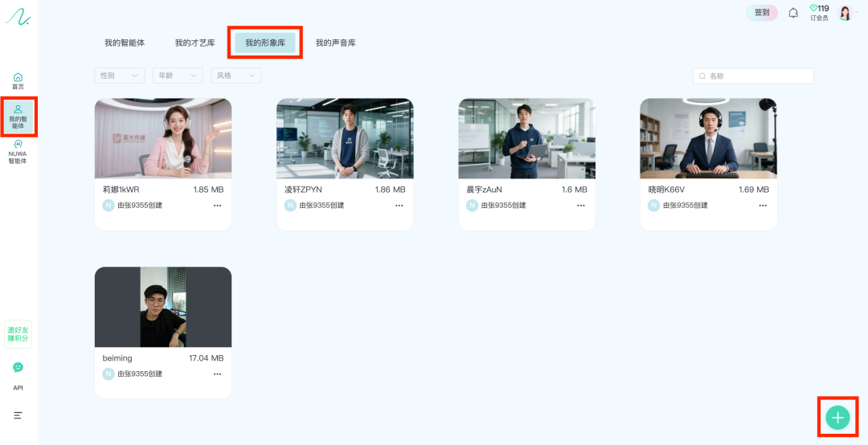Image resolution: width=868 pixels, height=445 pixels.
Task: Click the 邀好友赚积分 invite button
Action: (18, 334)
